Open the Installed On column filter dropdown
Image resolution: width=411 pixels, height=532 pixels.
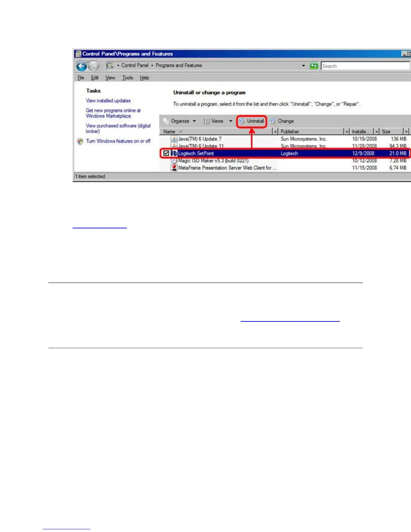tap(376, 132)
